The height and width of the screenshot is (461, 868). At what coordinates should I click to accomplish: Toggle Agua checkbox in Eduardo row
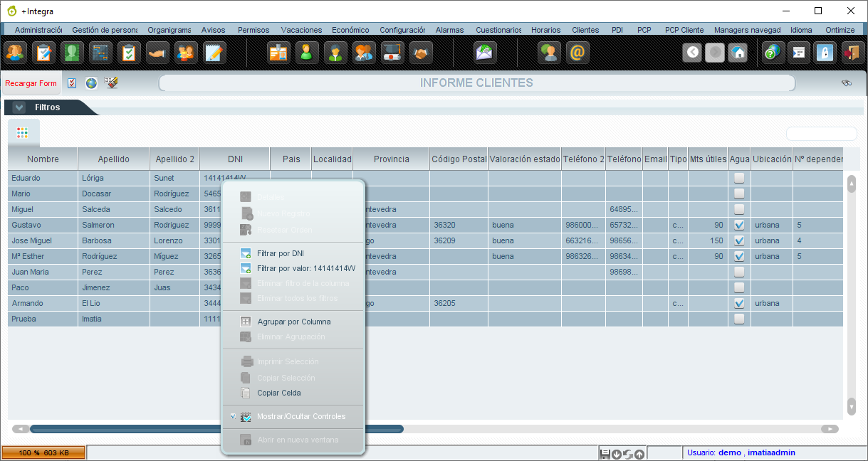pos(739,178)
